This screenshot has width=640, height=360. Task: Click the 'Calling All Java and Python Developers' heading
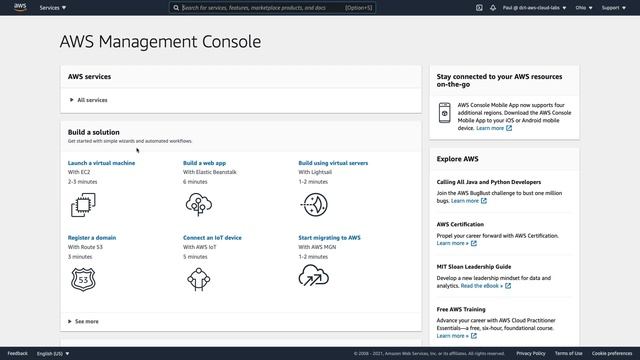point(489,182)
